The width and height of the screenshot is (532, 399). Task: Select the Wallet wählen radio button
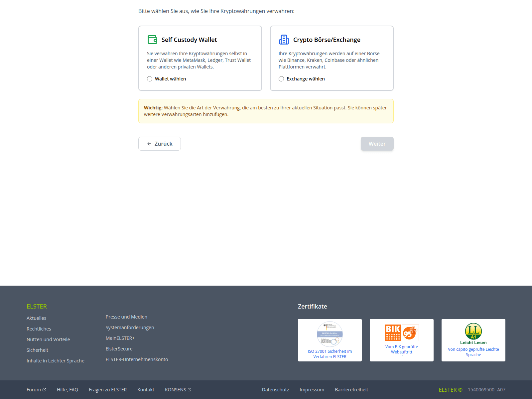[150, 79]
